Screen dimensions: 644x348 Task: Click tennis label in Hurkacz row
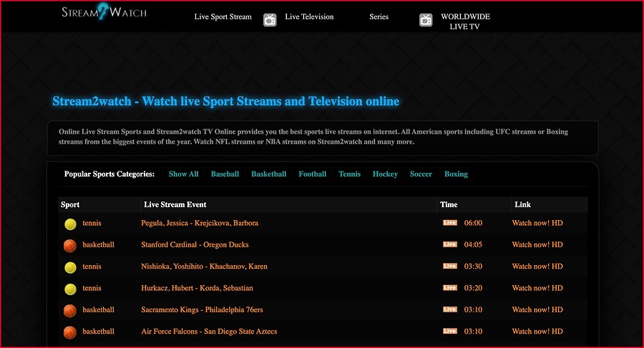point(92,288)
